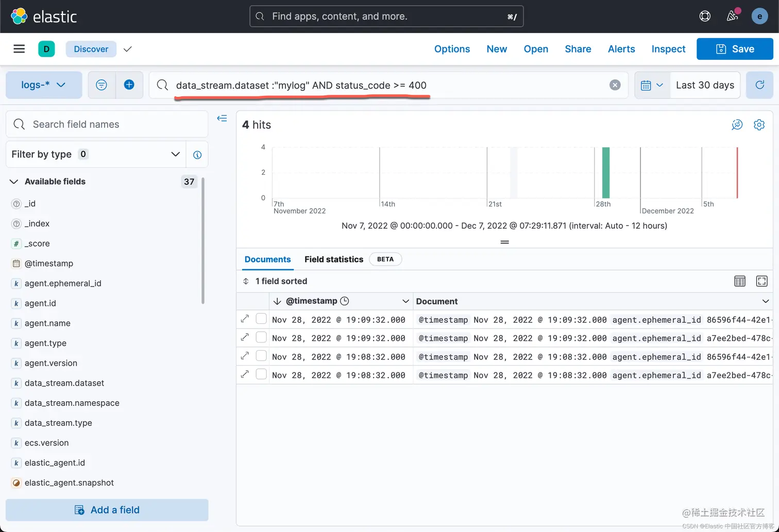The height and width of the screenshot is (532, 779).
Task: Select the data_stream.dataset field
Action: pyautogui.click(x=64, y=383)
